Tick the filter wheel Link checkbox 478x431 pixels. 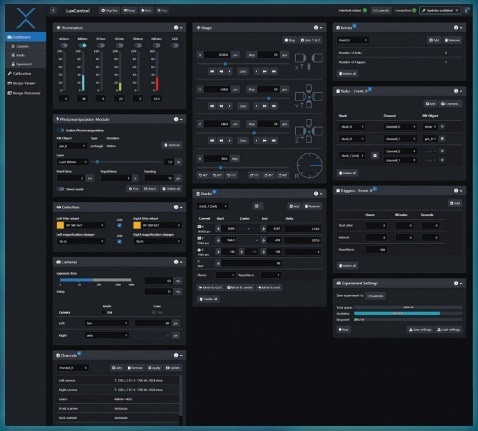[x=119, y=226]
